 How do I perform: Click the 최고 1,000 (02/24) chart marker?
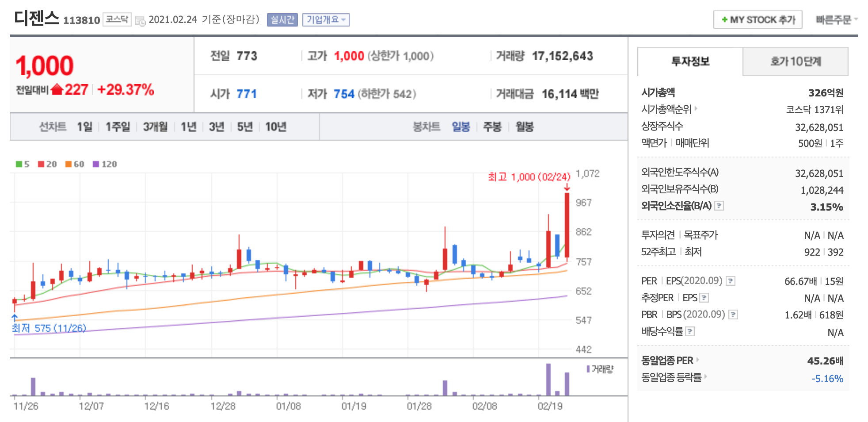(529, 177)
